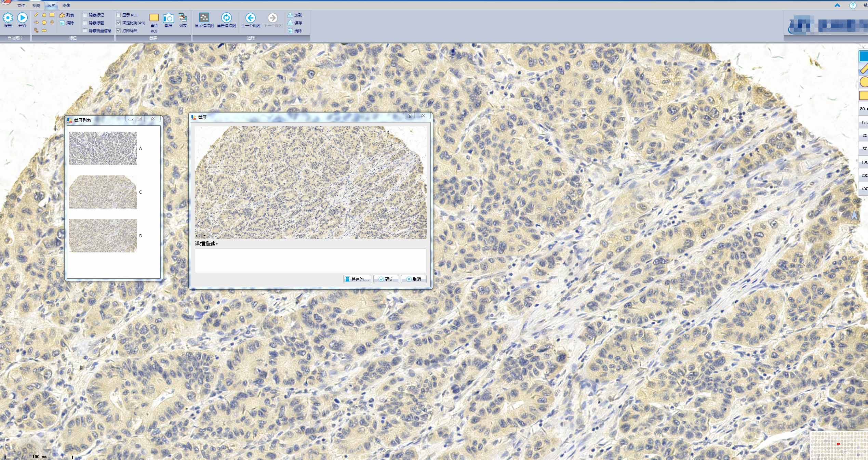Click the 详细描述 text input box
The height and width of the screenshot is (460, 868).
310,261
